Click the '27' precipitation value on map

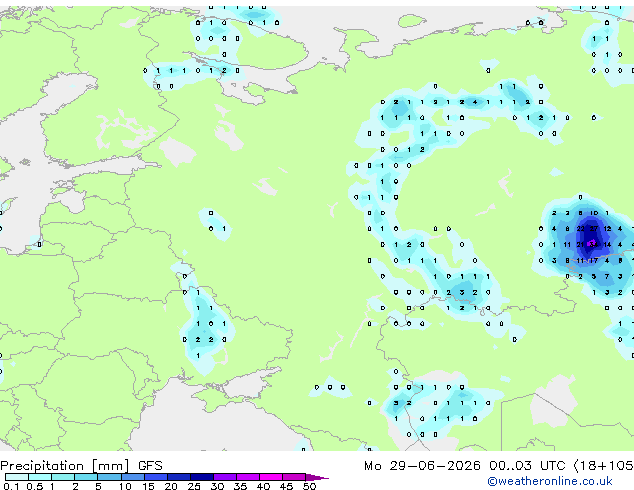tap(593, 228)
